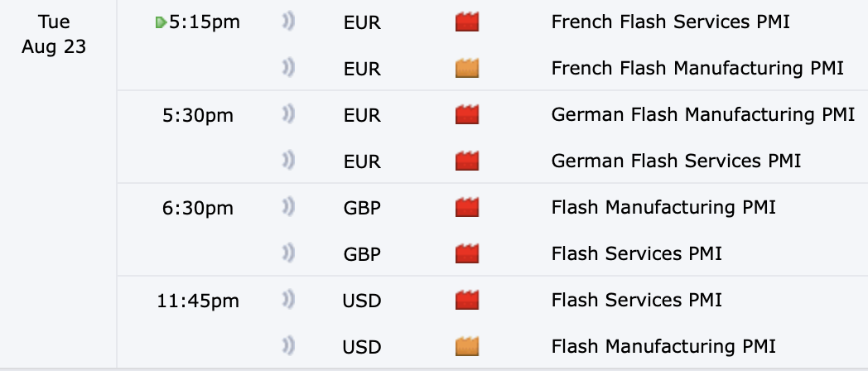The width and height of the screenshot is (868, 371).
Task: Click the 11:45pm time entry
Action: tap(197, 300)
